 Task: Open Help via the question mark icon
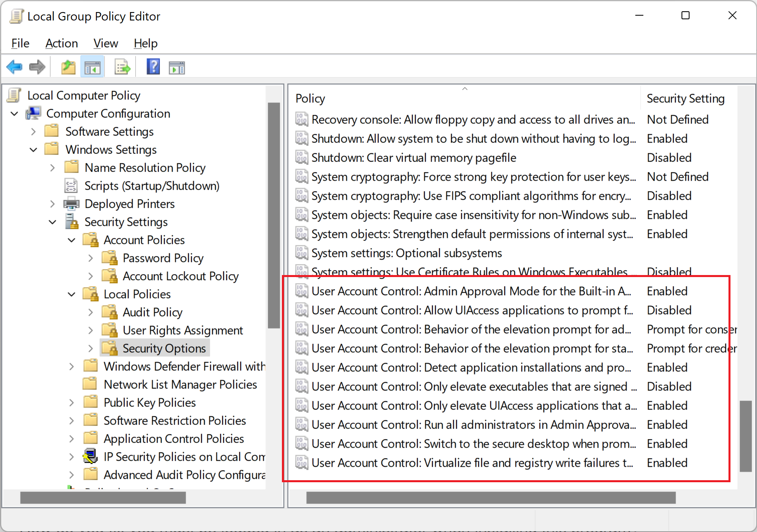point(153,67)
